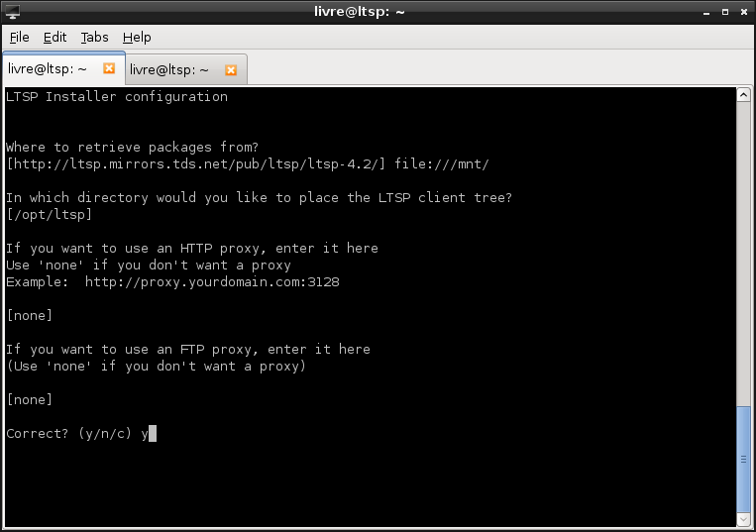The image size is (756, 532).
Task: Click the 'Correct? (y/n/c)' prompt
Action: (x=68, y=434)
